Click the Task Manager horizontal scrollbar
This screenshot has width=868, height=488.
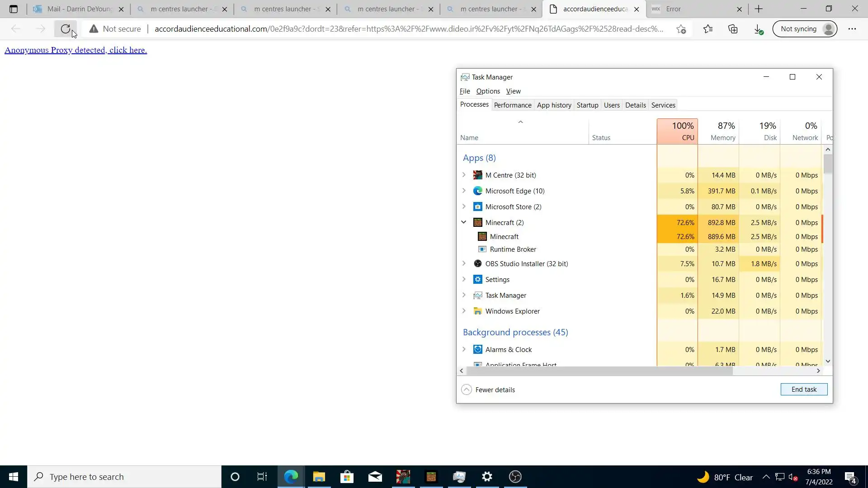(599, 371)
